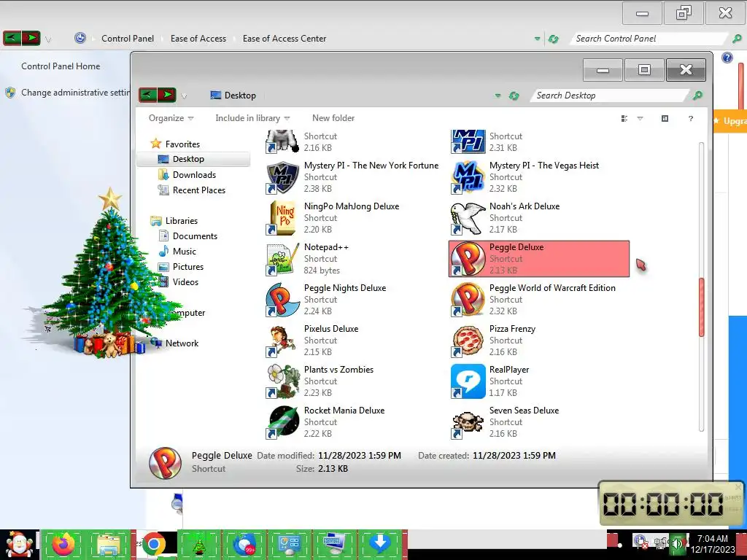Open the Music library
The image size is (747, 560).
tap(184, 251)
